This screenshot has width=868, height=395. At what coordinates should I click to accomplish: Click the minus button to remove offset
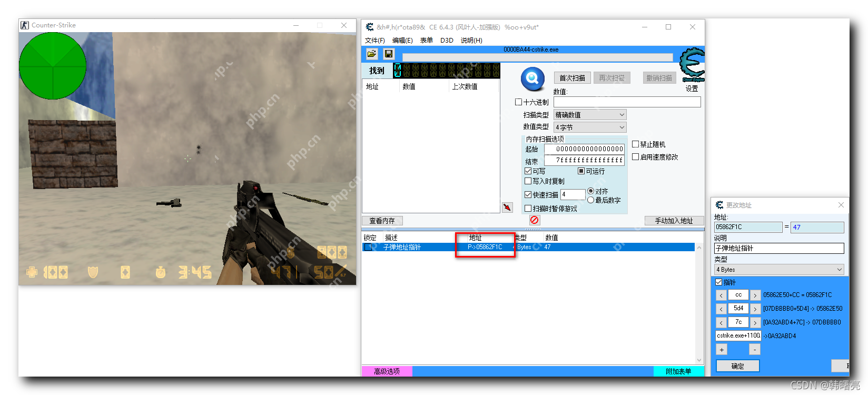[x=755, y=349]
